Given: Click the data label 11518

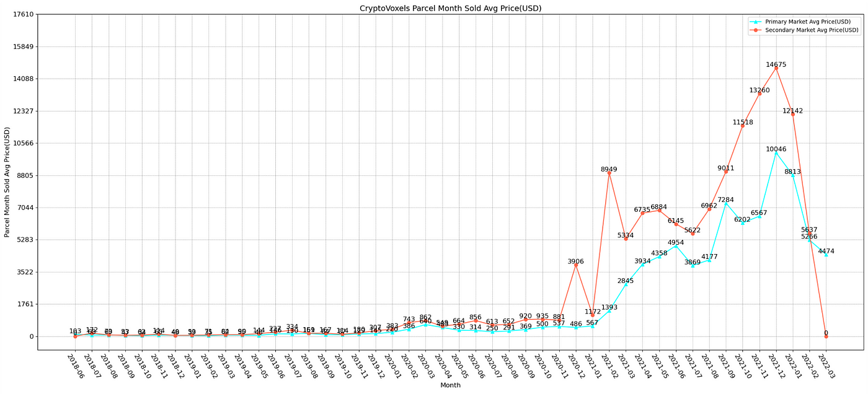Looking at the screenshot, I should coord(742,122).
